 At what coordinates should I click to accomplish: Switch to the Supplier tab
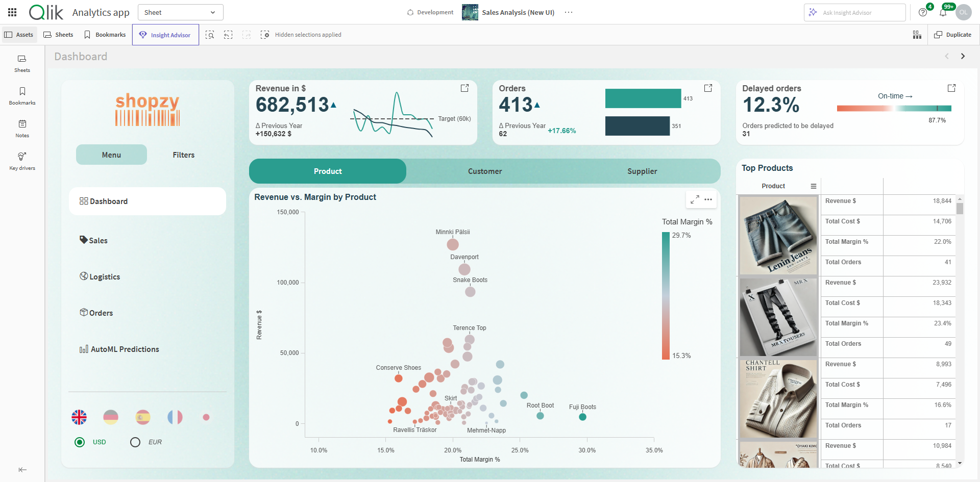642,171
